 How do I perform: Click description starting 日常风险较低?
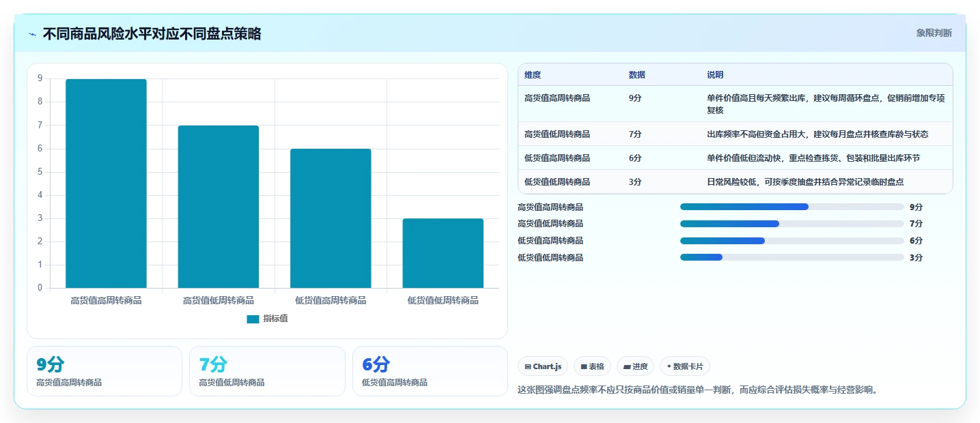click(x=805, y=182)
